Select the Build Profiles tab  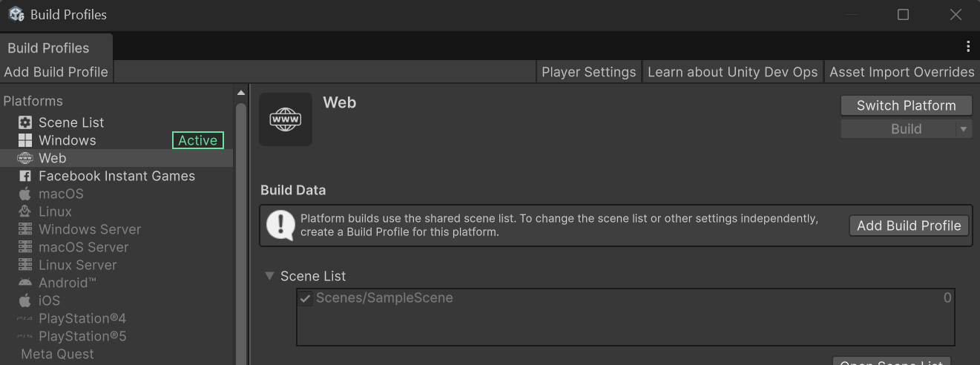(x=49, y=47)
